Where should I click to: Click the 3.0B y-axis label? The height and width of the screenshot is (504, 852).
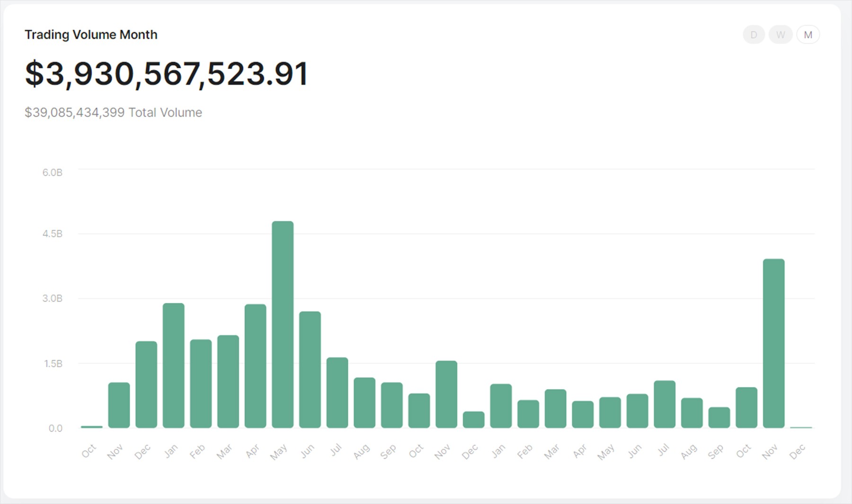(52, 299)
